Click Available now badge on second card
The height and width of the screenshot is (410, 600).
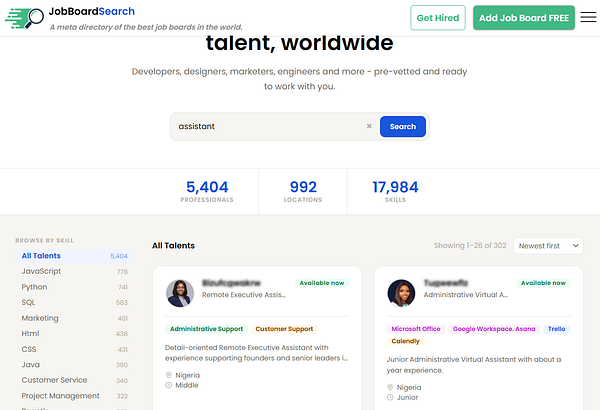pyautogui.click(x=543, y=283)
